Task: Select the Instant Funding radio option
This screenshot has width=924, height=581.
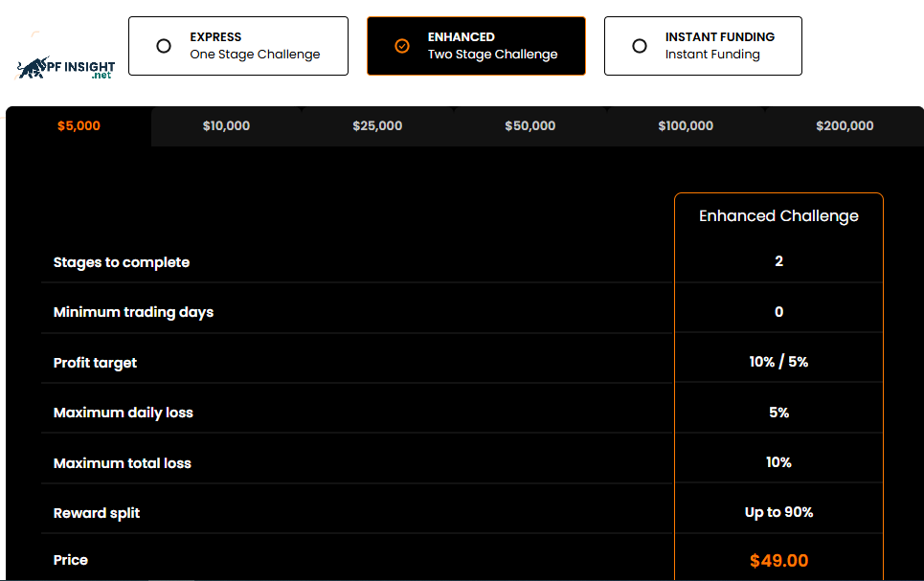Action: [x=640, y=46]
